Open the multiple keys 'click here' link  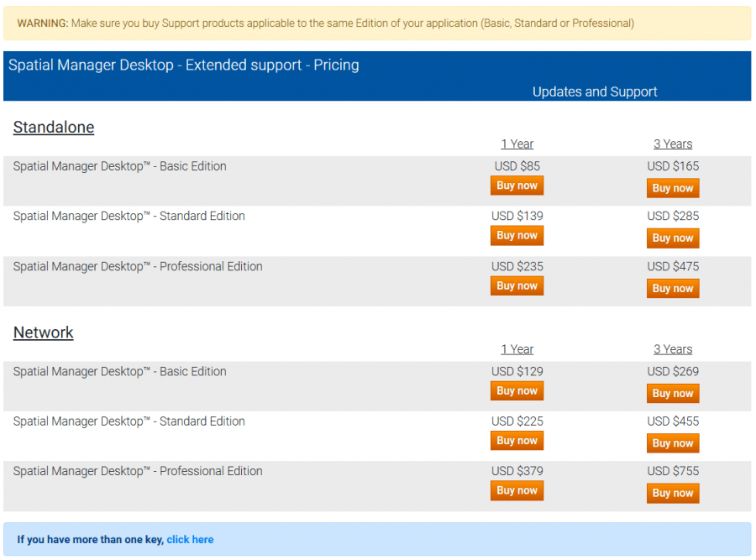(190, 539)
